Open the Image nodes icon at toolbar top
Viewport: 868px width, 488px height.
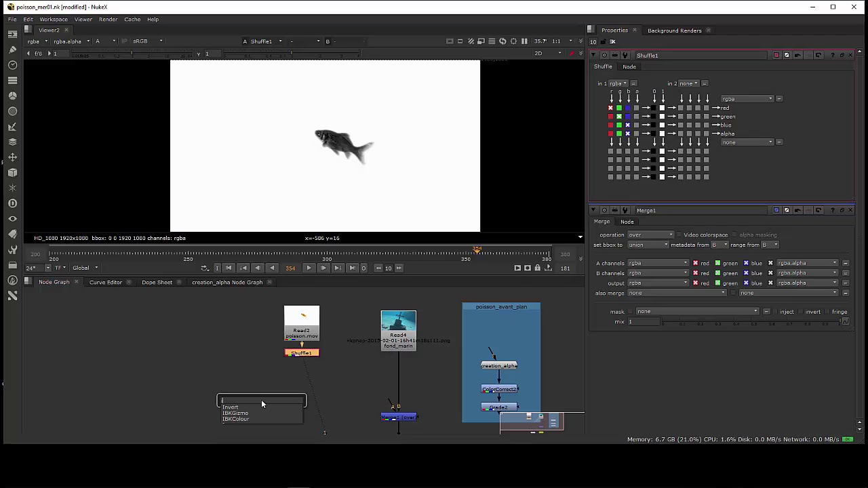click(12, 34)
